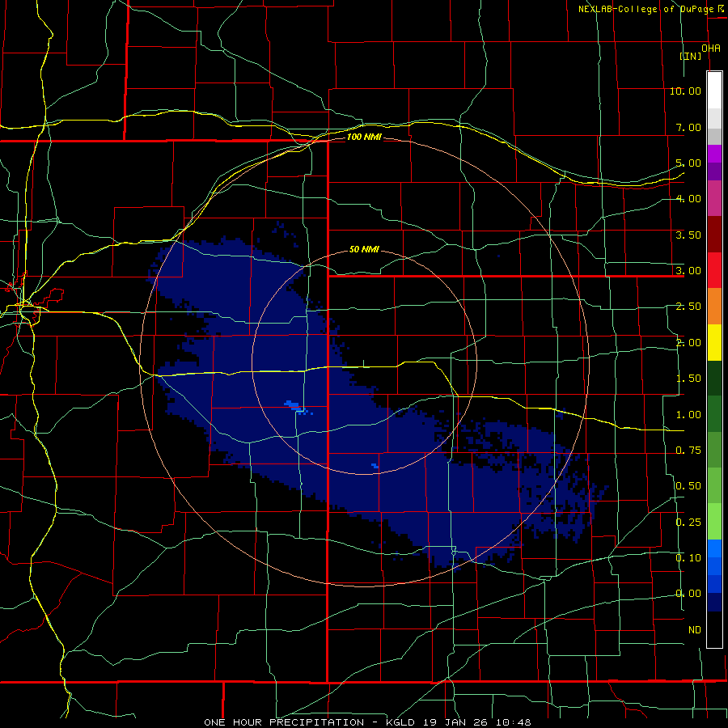
Task: Pick the navy swatch just above ND
Action: (x=714, y=602)
